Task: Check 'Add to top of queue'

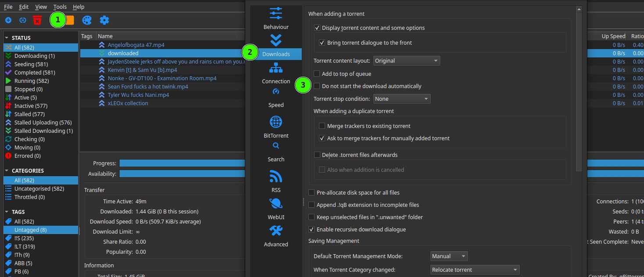Action: 317,74
